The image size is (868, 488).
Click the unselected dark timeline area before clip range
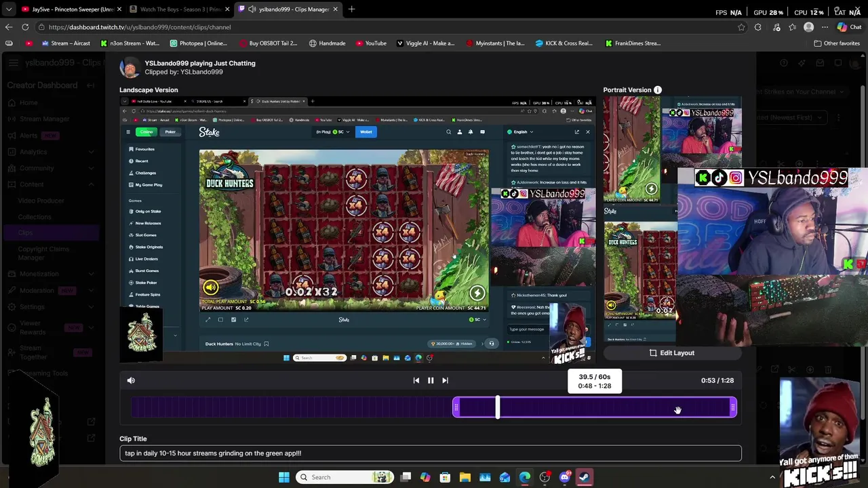pyautogui.click(x=292, y=407)
